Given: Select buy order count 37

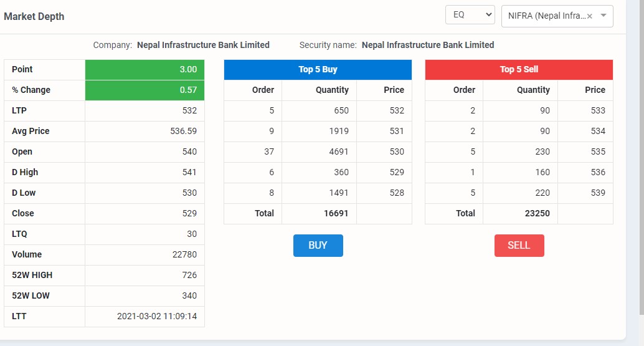Looking at the screenshot, I should pyautogui.click(x=269, y=151).
